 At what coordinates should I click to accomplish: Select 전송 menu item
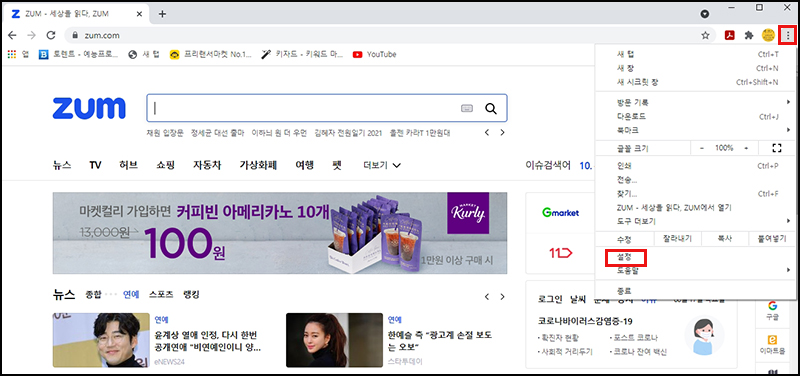click(x=695, y=180)
